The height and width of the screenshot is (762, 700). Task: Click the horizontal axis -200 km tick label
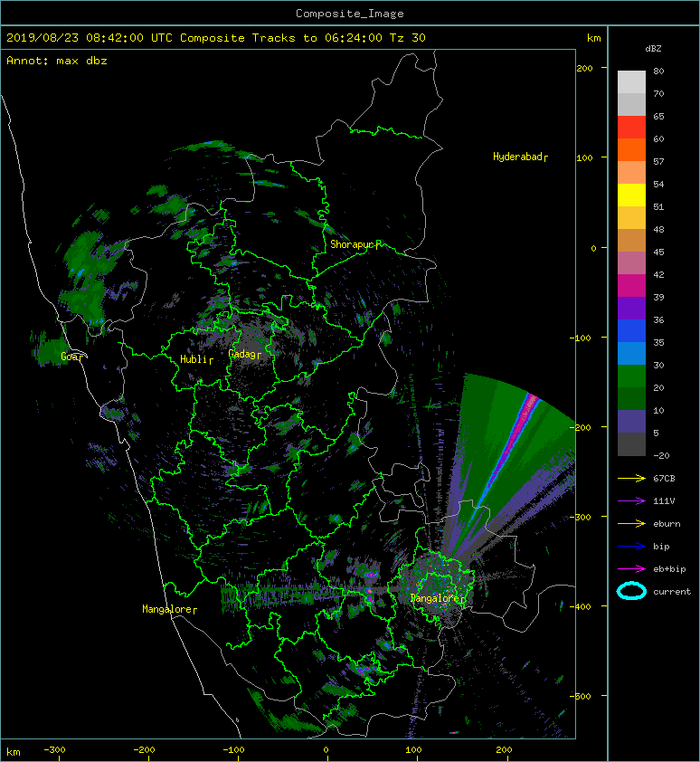coord(145,750)
